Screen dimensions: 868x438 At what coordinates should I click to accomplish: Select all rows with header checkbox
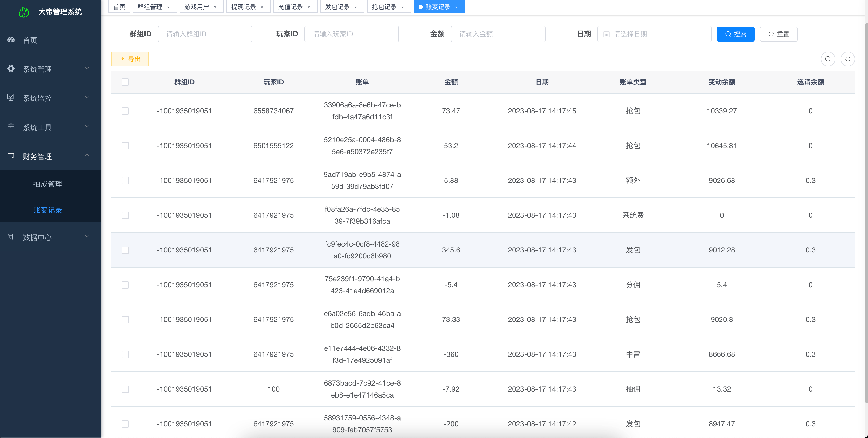(x=125, y=82)
